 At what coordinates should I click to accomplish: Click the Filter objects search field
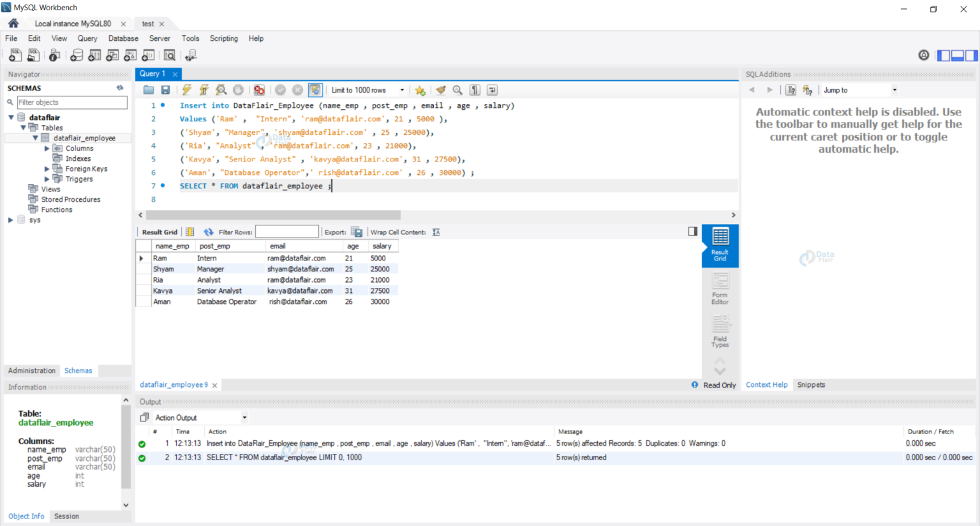pyautogui.click(x=71, y=102)
